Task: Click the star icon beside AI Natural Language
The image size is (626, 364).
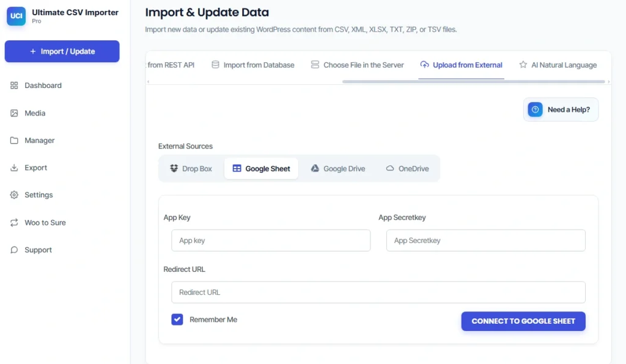Action: [x=523, y=65]
